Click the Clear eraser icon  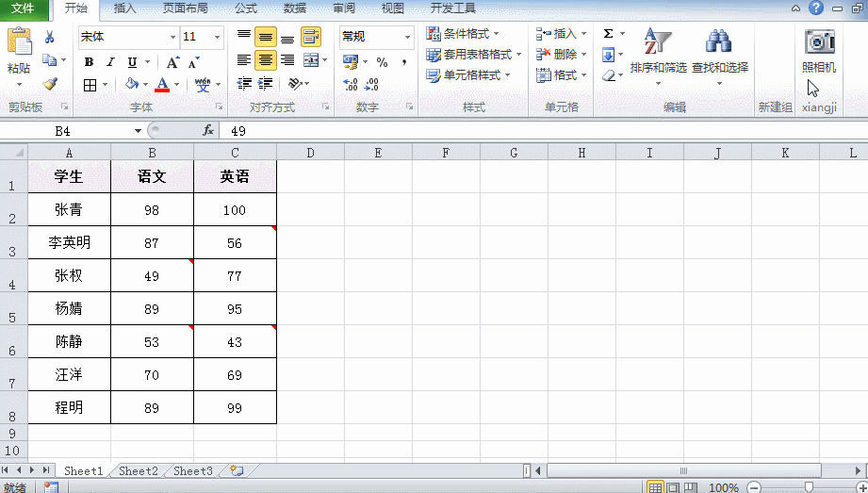(x=609, y=74)
